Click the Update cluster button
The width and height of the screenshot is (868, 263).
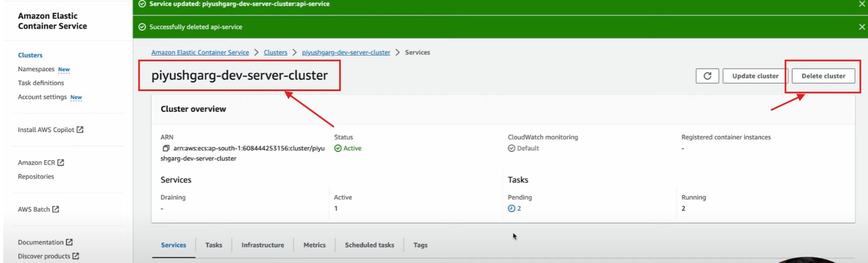point(755,76)
